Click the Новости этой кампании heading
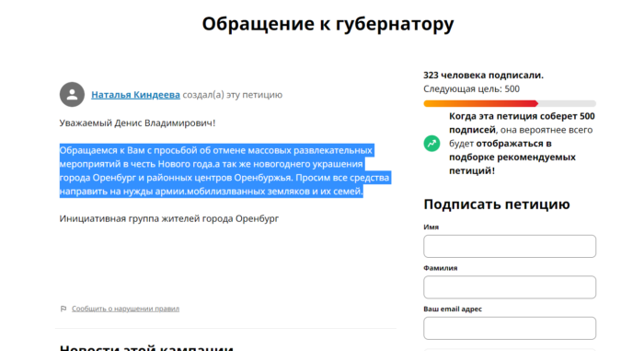 click(x=146, y=347)
